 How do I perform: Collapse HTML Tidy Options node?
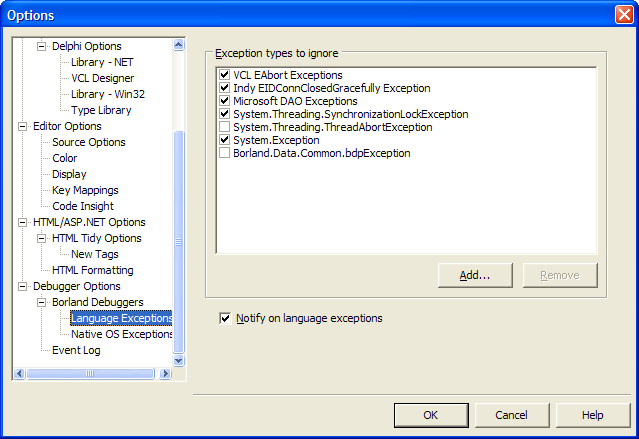41,238
